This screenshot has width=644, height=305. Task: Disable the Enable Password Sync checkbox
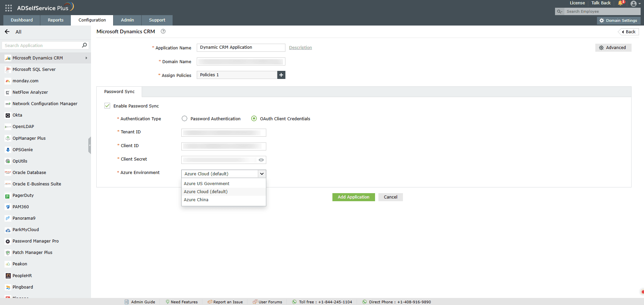point(107,105)
